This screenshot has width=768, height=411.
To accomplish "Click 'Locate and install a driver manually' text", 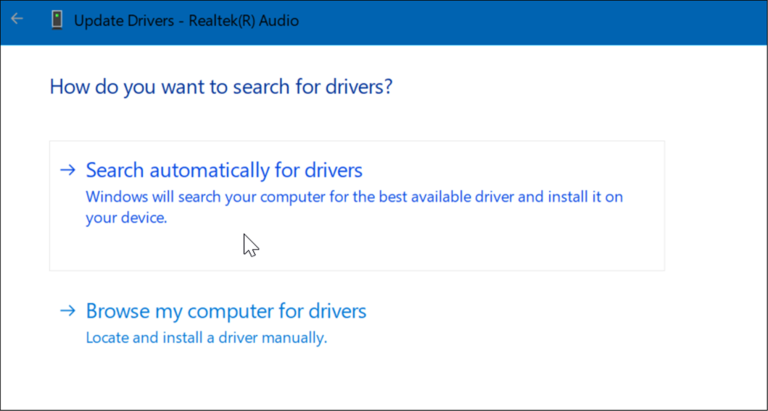I will coord(206,338).
